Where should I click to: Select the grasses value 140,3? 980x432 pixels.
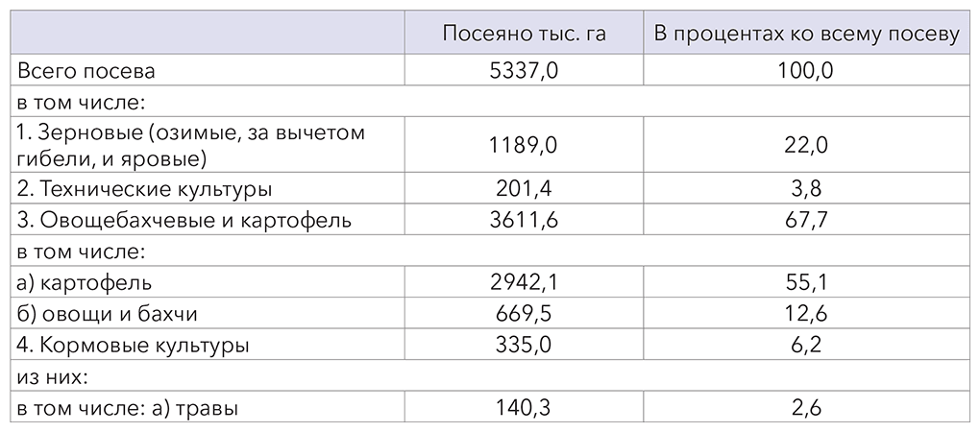(524, 407)
